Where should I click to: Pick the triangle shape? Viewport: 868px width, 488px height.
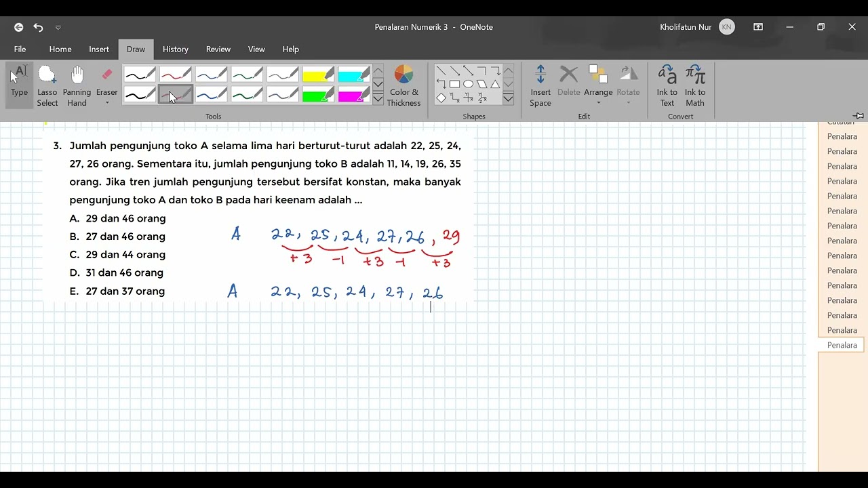pyautogui.click(x=495, y=84)
